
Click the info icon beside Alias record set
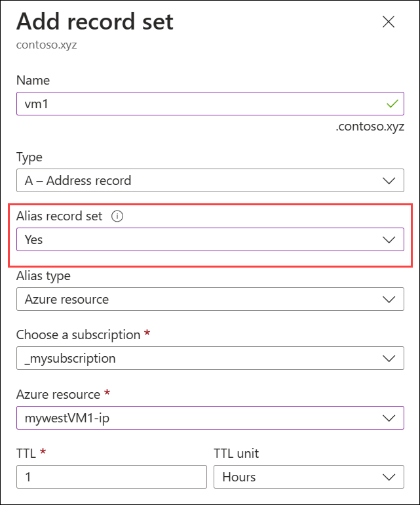click(x=118, y=216)
